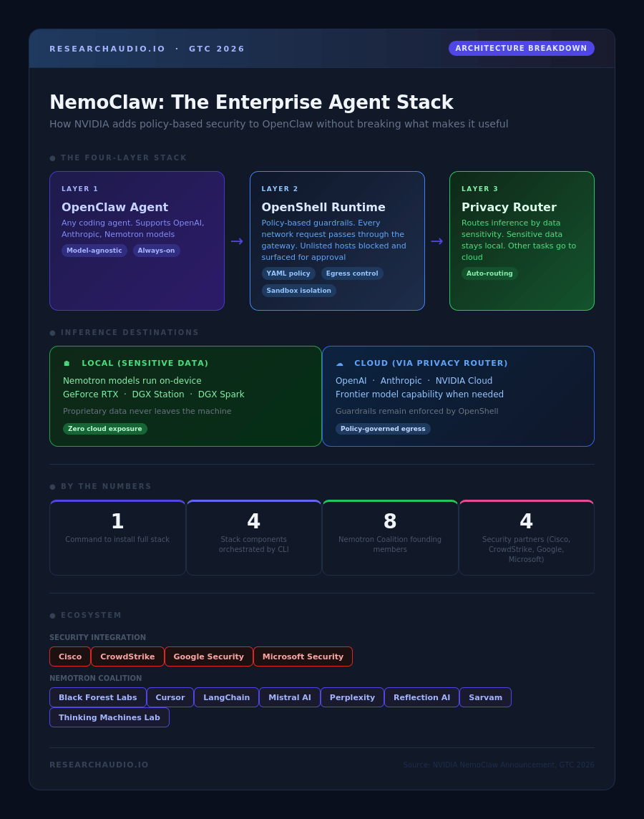Click the OpenShell Runtime card title
644x819 pixels.
coord(323,208)
